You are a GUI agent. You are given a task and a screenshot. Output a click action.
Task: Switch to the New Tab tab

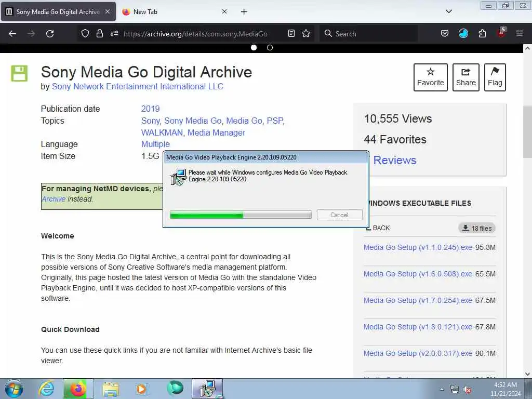tap(175, 11)
